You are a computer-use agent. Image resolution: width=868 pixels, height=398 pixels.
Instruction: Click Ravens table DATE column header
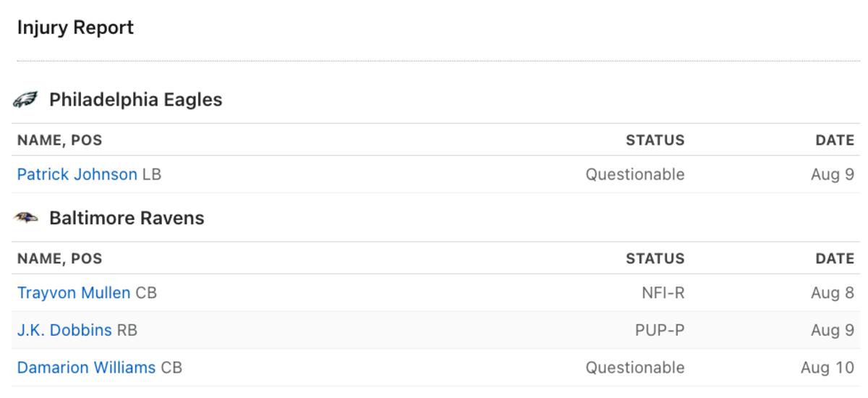835,258
